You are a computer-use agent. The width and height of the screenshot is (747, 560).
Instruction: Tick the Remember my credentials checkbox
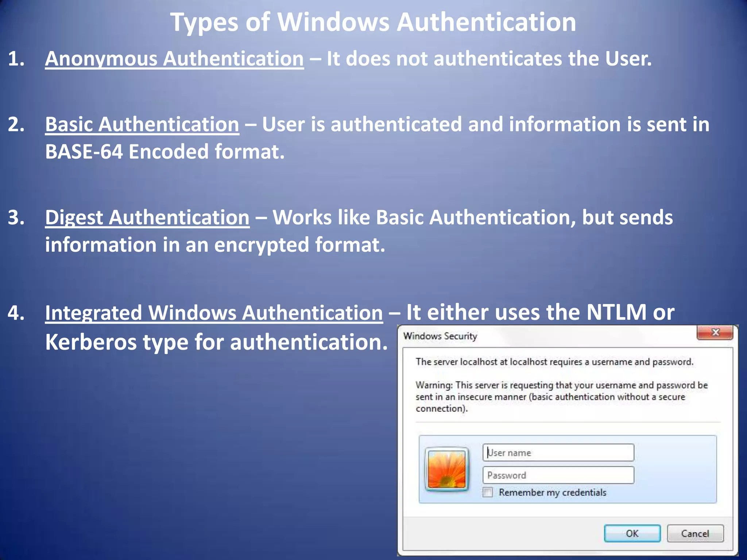point(488,492)
